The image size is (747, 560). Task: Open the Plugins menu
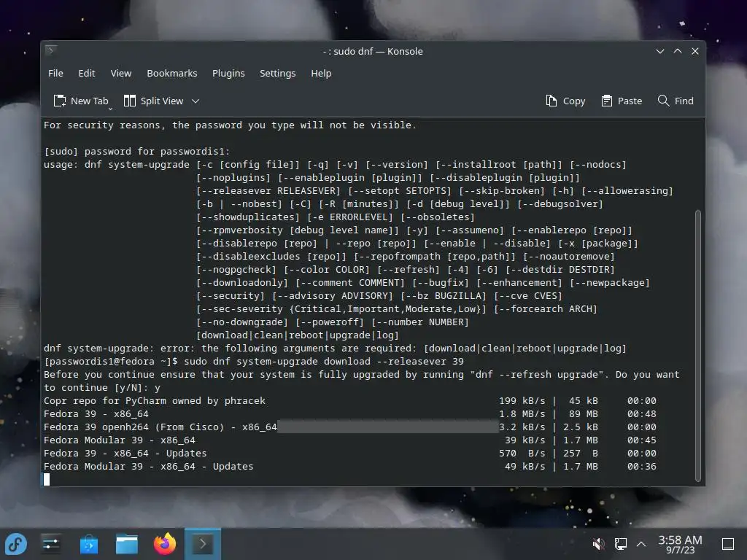(228, 74)
